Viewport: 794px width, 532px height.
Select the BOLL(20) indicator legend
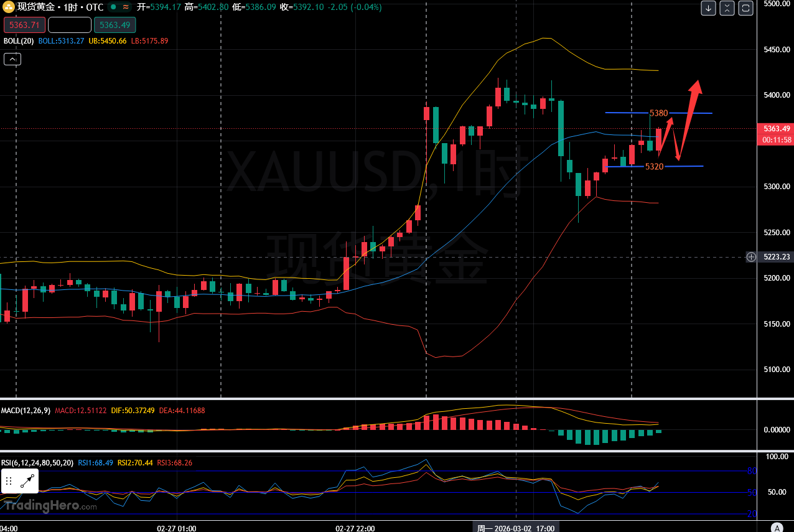click(19, 41)
